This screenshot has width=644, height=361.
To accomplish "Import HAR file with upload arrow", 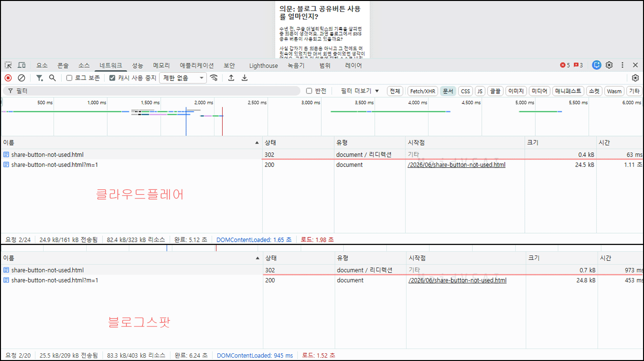I will click(x=231, y=78).
